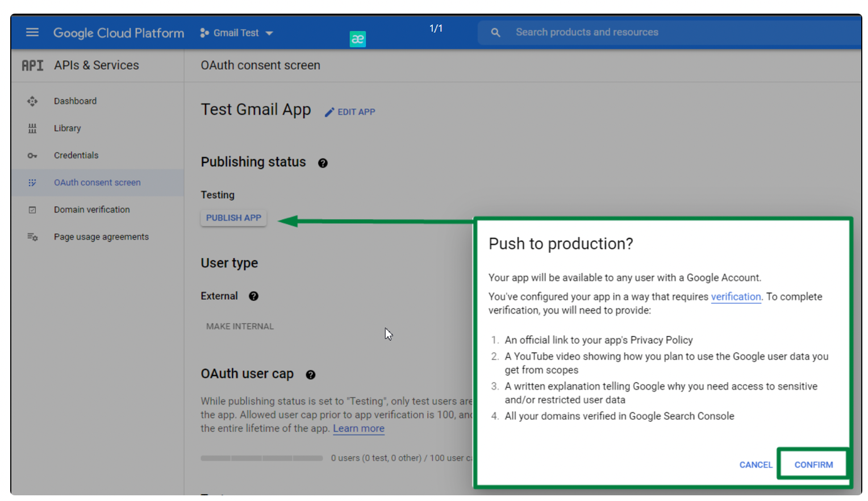
Task: Click the search magnifier icon
Action: tap(495, 33)
